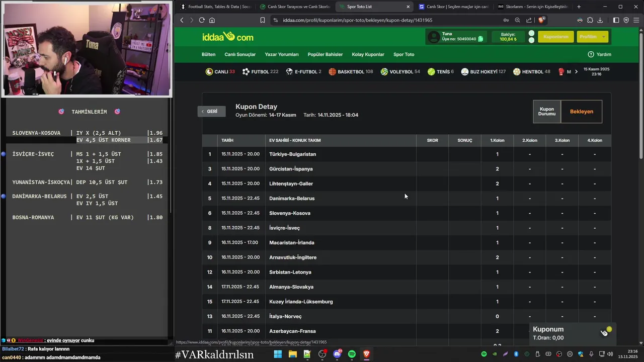
Task: Click the tray Bluetooth icon
Action: coord(516,354)
